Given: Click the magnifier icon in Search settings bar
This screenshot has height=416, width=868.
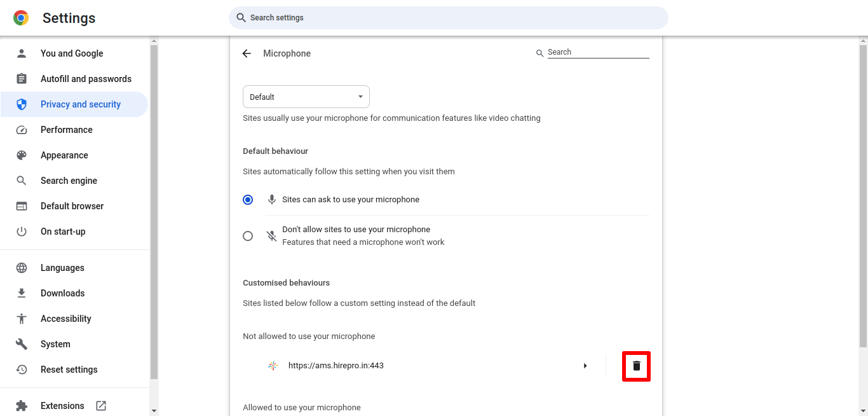Looking at the screenshot, I should click(x=241, y=18).
